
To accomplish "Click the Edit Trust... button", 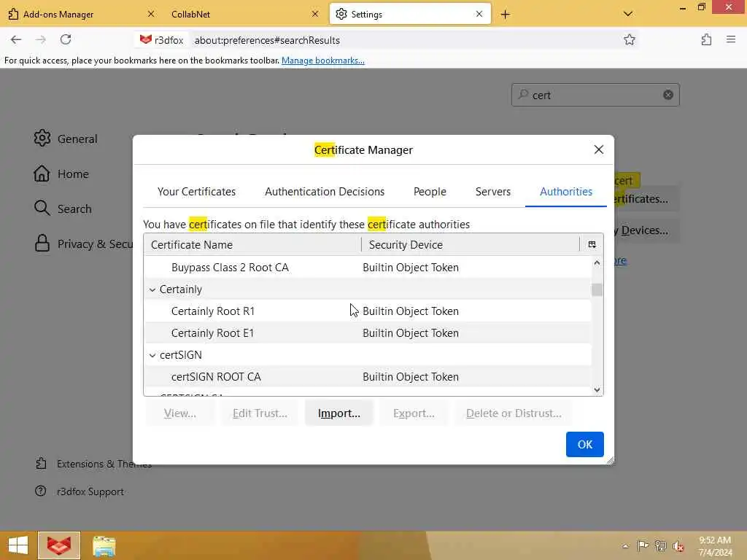I will [x=260, y=413].
